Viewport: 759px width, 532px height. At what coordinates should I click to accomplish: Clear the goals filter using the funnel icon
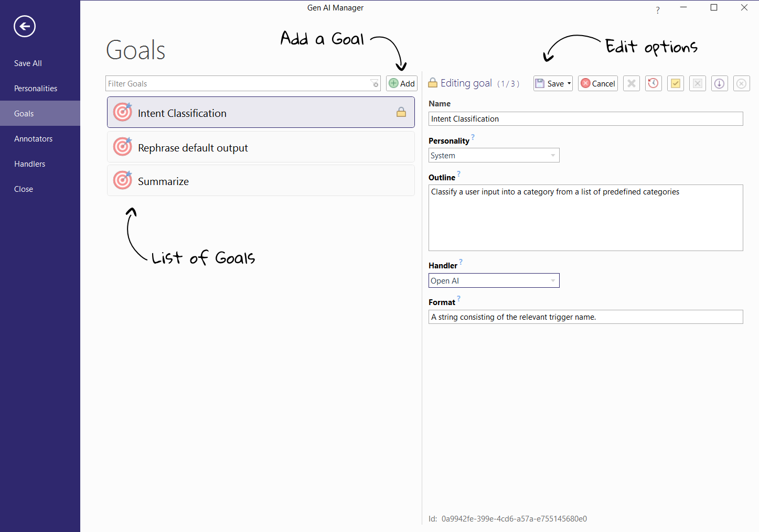tap(375, 83)
